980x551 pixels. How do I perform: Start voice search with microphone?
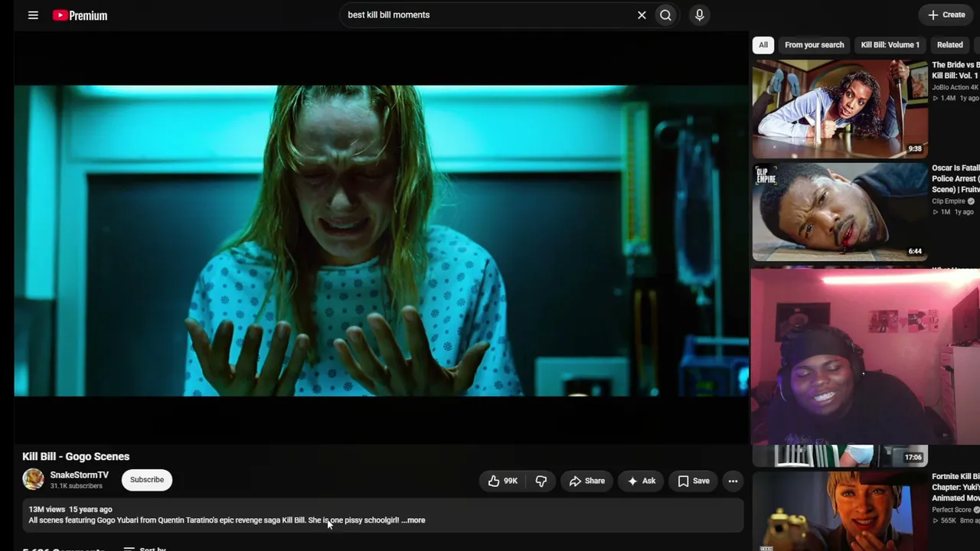pyautogui.click(x=699, y=15)
